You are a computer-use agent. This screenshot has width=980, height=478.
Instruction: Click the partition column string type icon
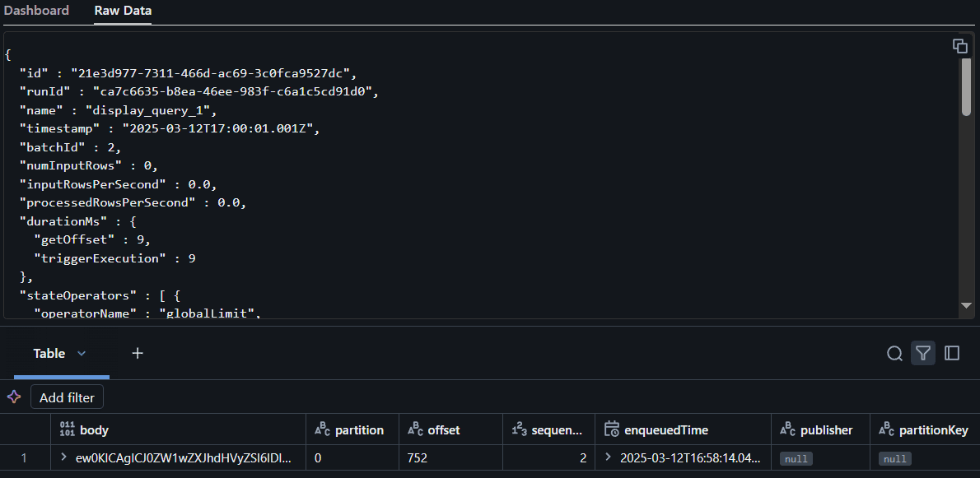[322, 430]
